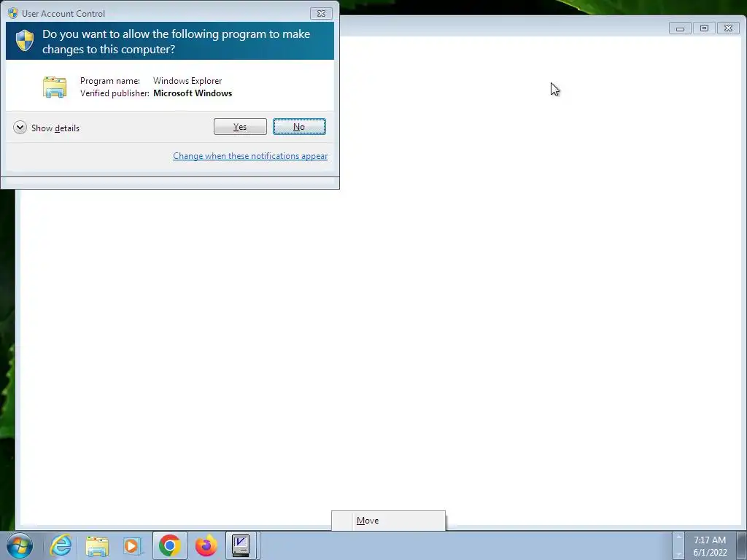Click the 'Microsoft Windows' verified publisher text
Screen dimensions: 747x560
(x=193, y=93)
